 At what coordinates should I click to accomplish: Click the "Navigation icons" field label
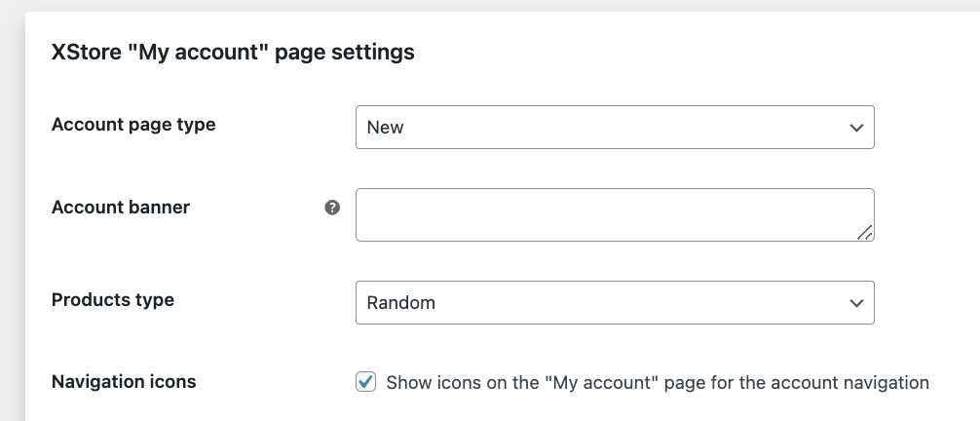124,382
